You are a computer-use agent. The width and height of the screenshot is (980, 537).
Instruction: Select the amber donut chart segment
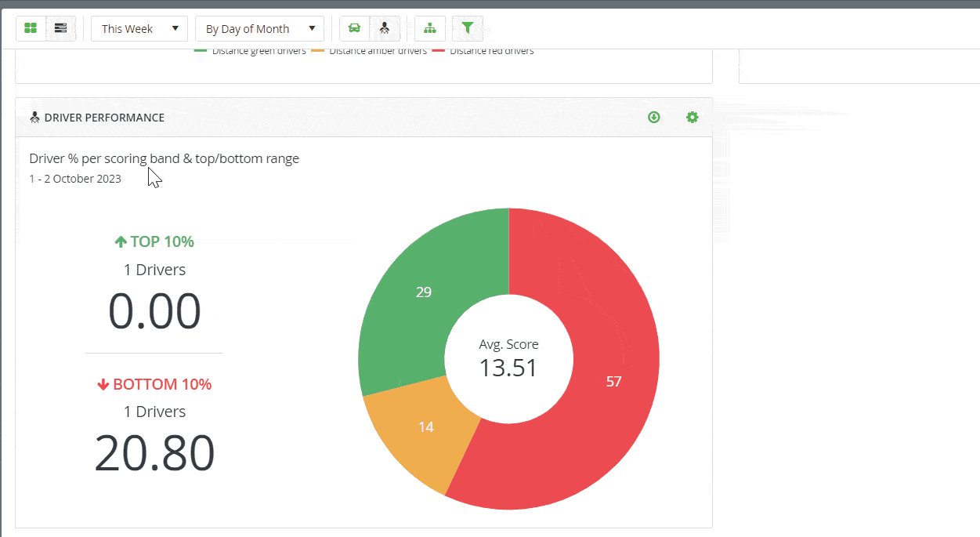coord(425,427)
